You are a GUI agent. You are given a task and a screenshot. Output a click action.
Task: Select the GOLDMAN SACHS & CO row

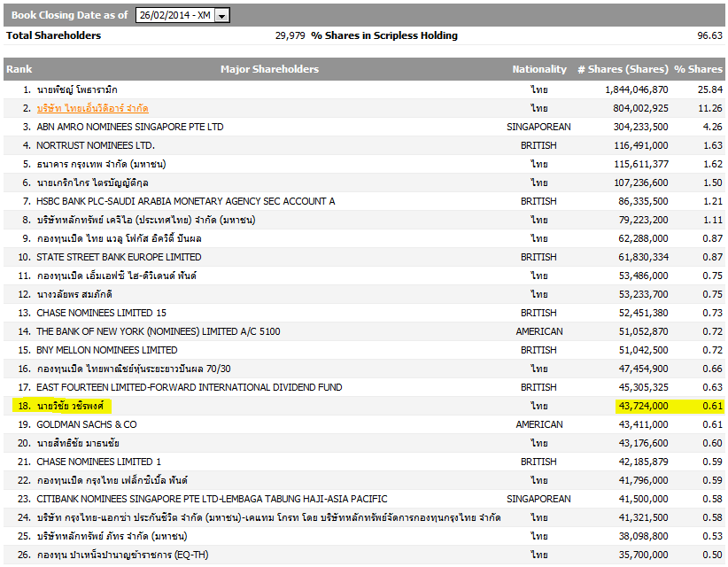point(86,424)
